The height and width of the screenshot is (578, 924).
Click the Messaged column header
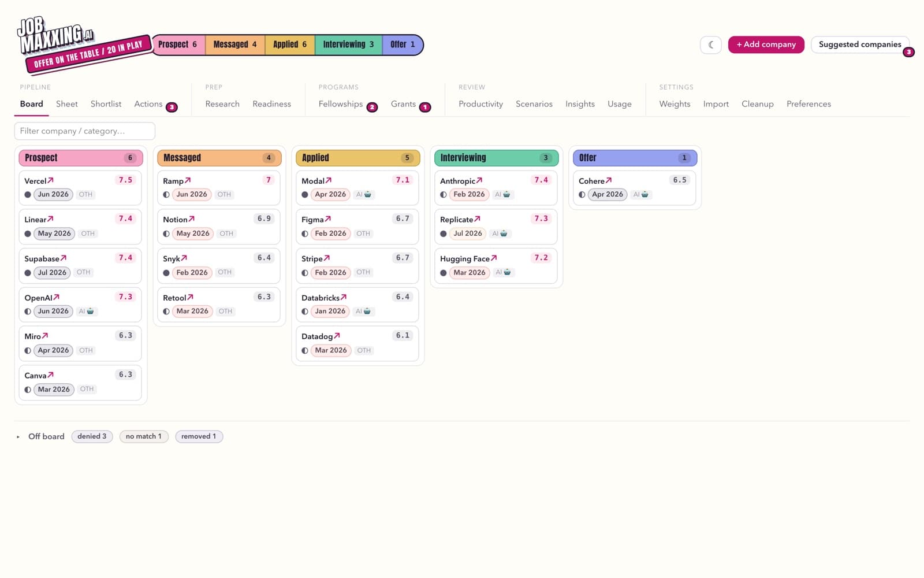coord(219,158)
